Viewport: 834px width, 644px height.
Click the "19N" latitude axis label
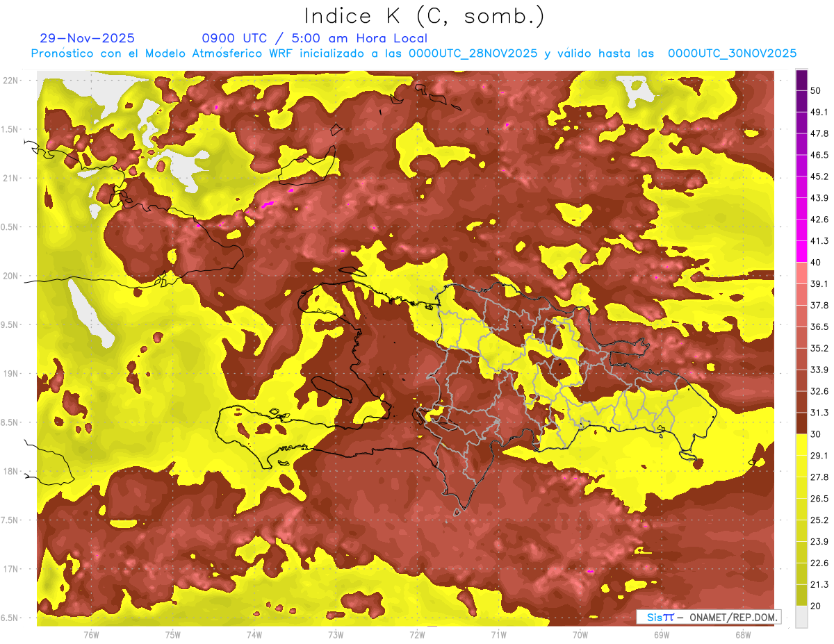click(11, 374)
